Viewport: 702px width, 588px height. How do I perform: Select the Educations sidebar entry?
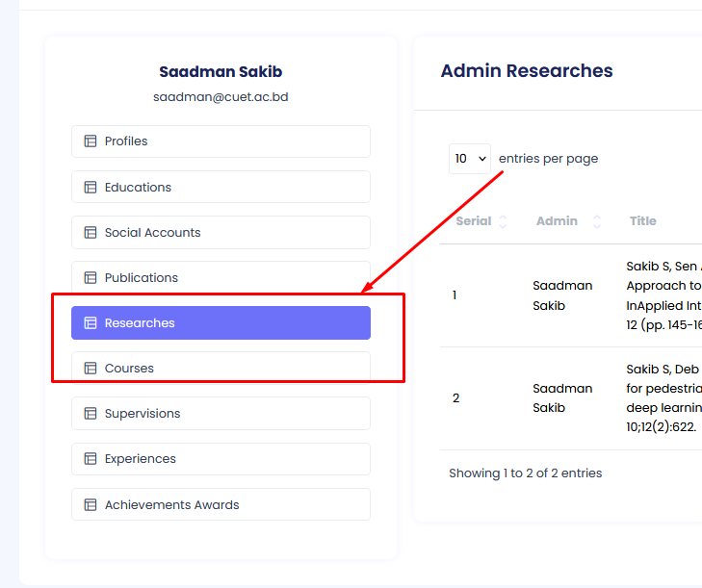tap(221, 188)
